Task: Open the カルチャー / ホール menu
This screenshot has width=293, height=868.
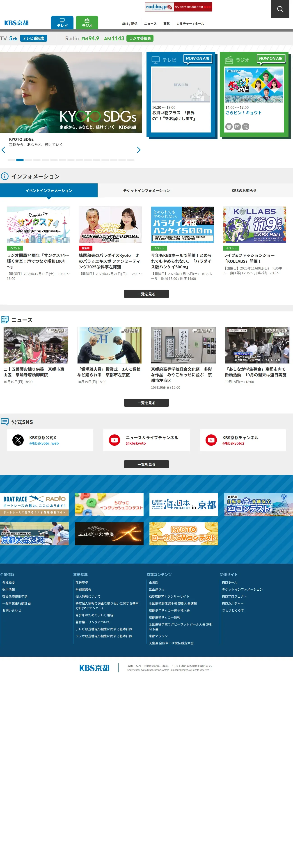Action: coord(190,24)
